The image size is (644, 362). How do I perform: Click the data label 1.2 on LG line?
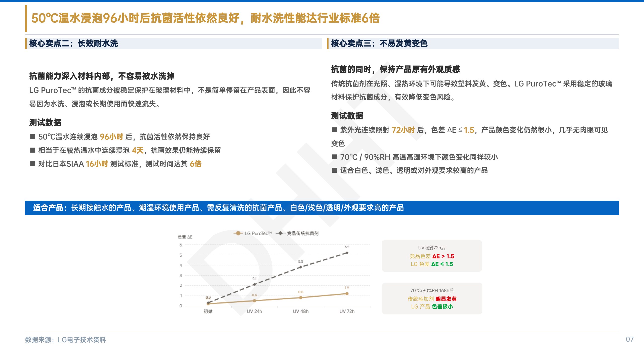click(x=347, y=288)
